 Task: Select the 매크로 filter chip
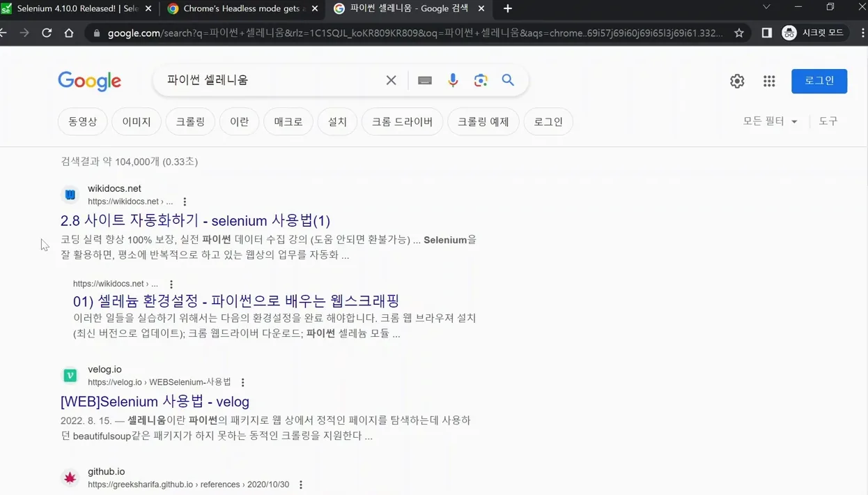pos(288,121)
